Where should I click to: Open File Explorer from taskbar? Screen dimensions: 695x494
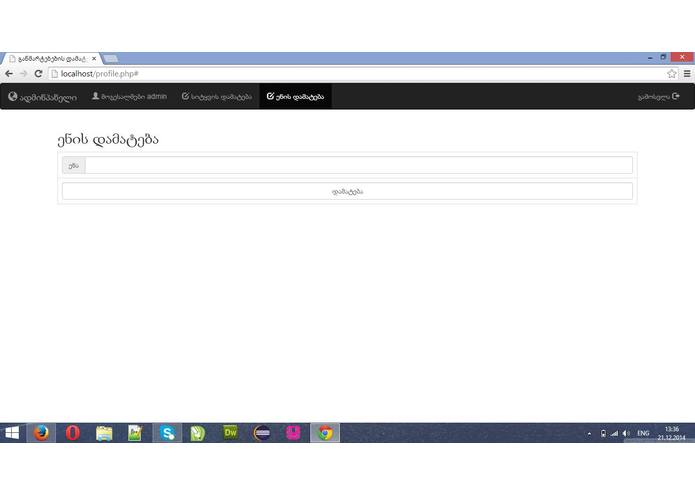[x=104, y=433]
